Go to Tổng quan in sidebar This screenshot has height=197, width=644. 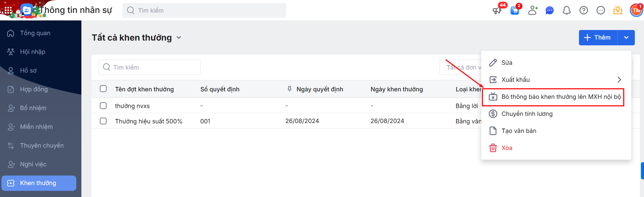35,33
